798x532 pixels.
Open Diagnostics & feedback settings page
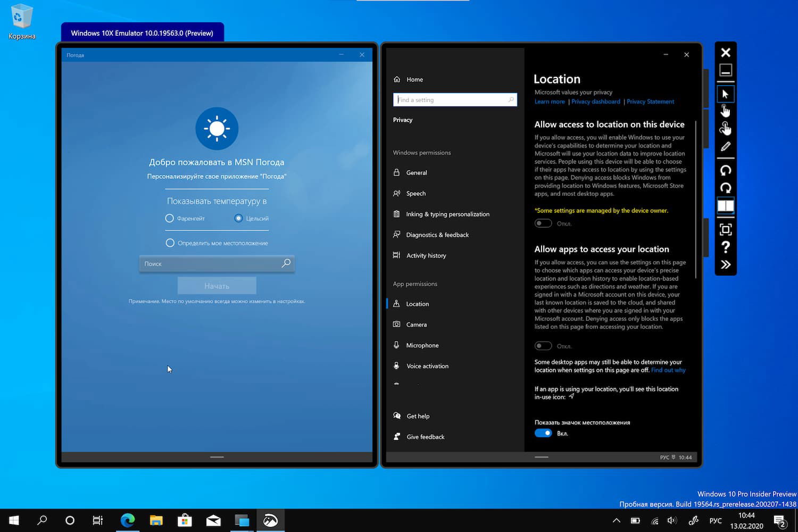(437, 235)
